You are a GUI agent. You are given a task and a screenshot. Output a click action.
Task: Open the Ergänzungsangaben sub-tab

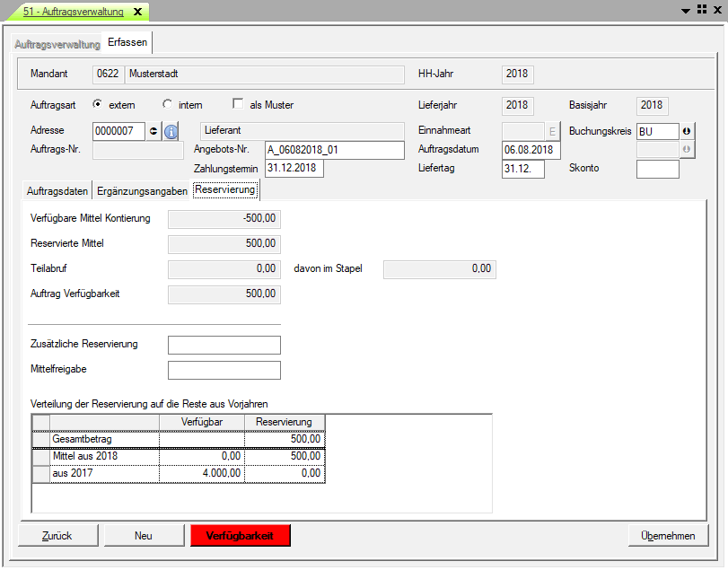pos(142,190)
